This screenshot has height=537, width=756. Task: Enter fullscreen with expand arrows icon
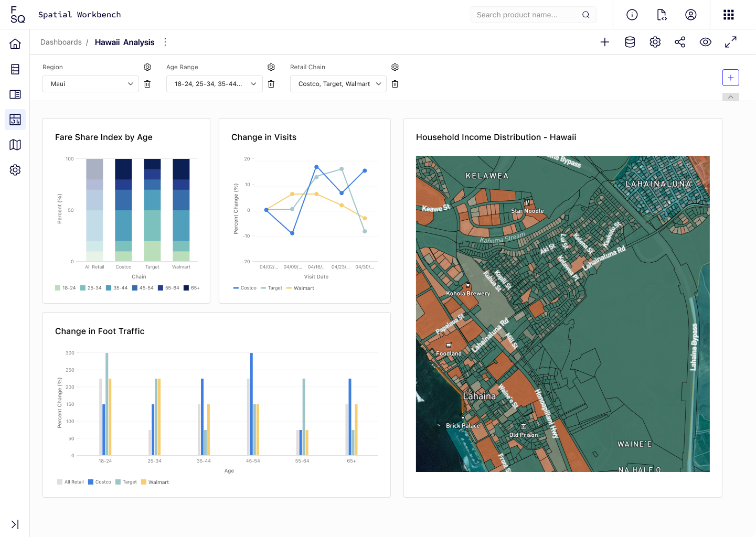coord(730,42)
